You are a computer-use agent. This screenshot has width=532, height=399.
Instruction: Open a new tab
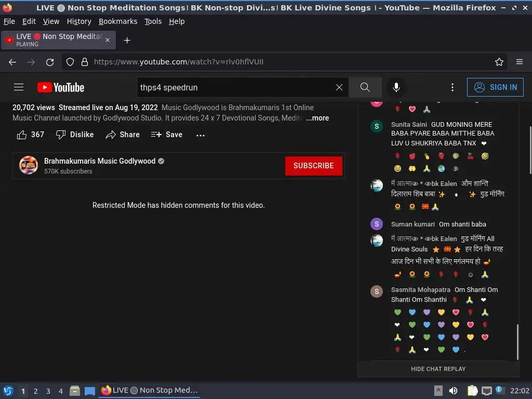pyautogui.click(x=127, y=41)
